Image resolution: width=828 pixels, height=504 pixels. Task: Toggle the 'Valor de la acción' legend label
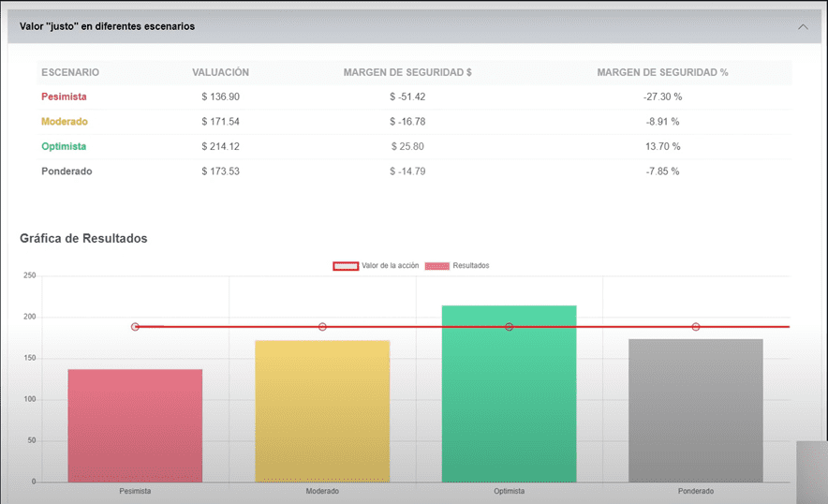(x=390, y=266)
